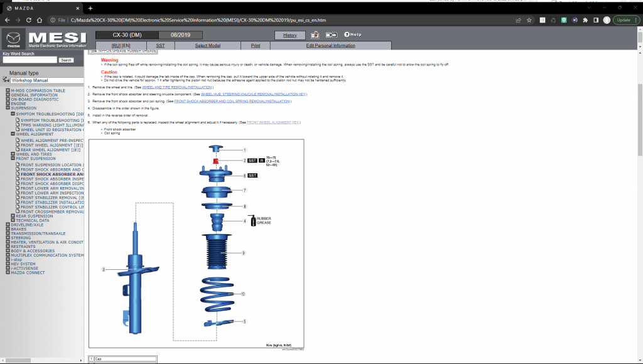Image resolution: width=643 pixels, height=364 pixels.
Task: Open the Select Model tab
Action: [x=207, y=46]
